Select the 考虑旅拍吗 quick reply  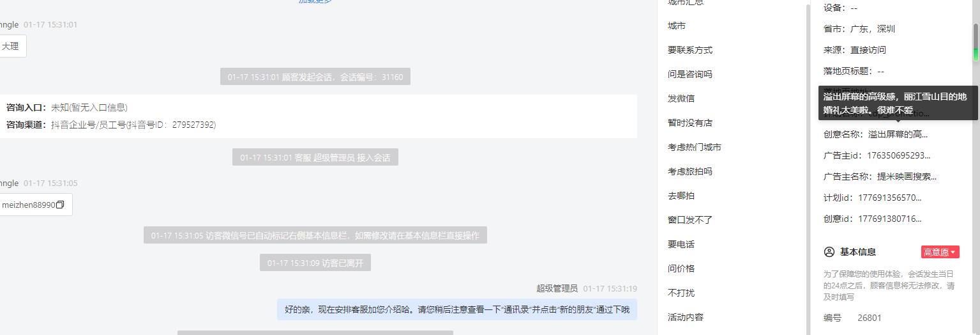(690, 171)
